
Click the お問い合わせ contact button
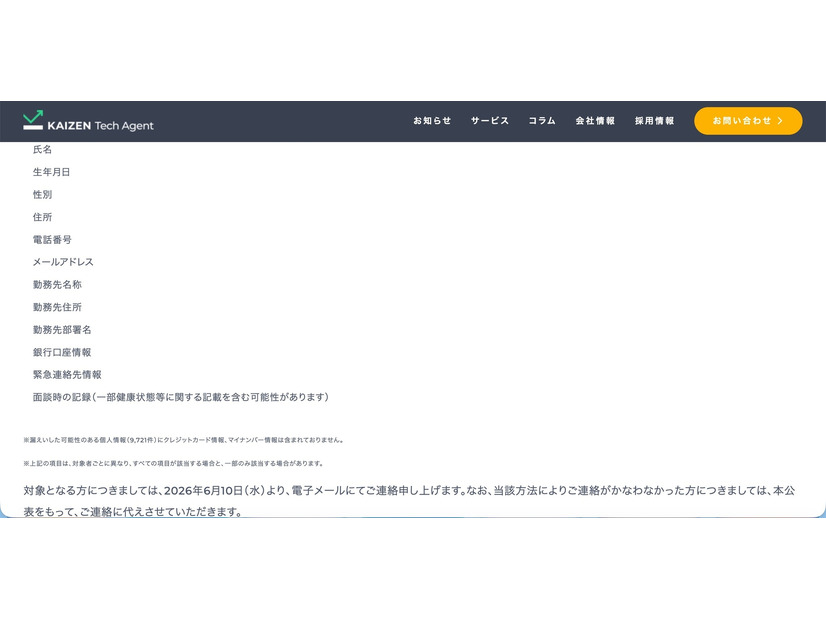pyautogui.click(x=748, y=121)
